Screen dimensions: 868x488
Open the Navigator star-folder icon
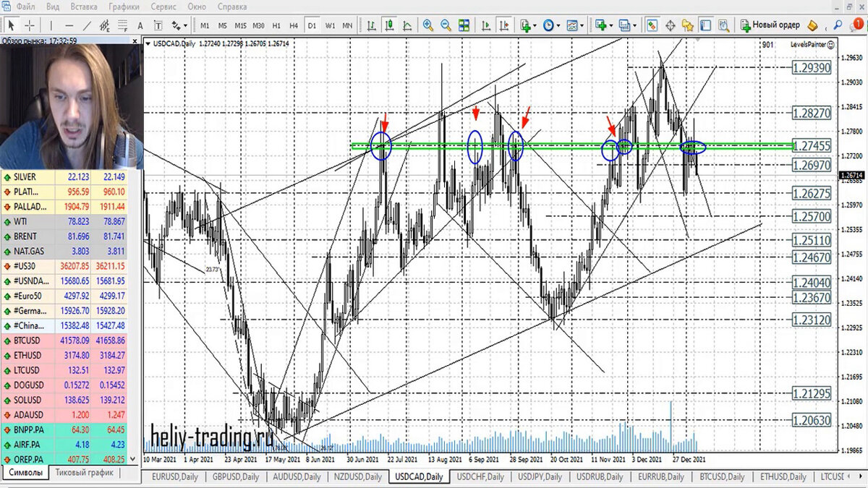point(687,25)
